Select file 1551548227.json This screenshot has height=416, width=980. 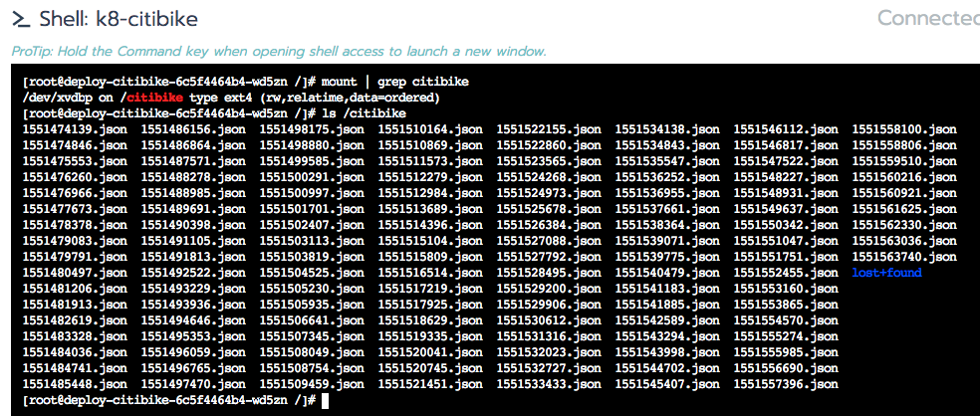point(786,177)
